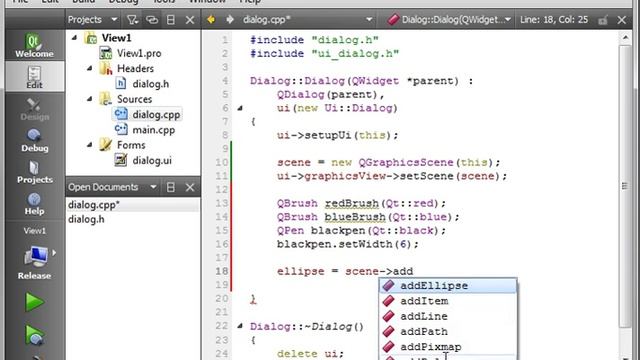Collapse the Sources folder
This screenshot has height=360, width=640.
(x=89, y=99)
